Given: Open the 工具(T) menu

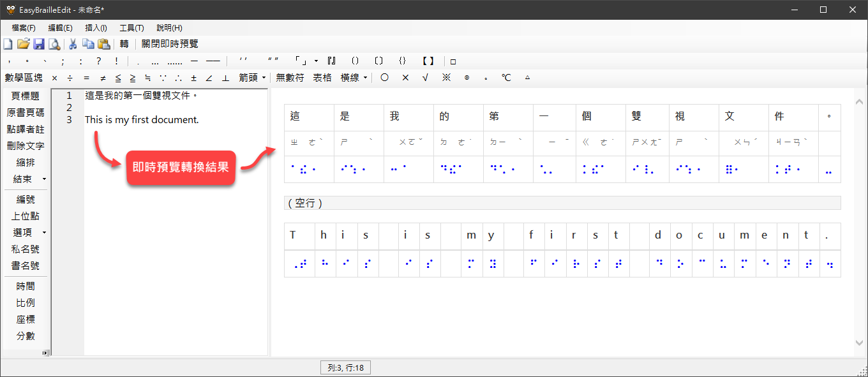Looking at the screenshot, I should [131, 28].
